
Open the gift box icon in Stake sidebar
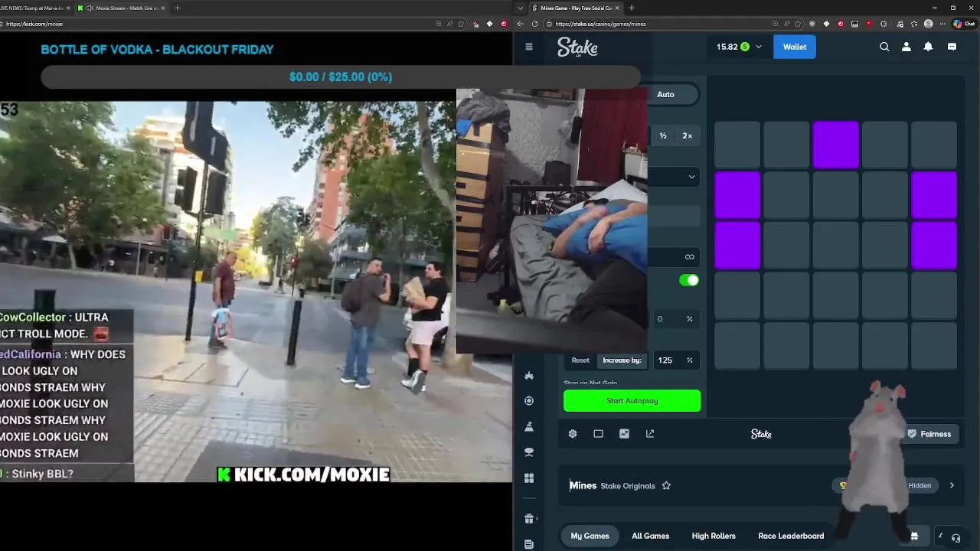528,519
